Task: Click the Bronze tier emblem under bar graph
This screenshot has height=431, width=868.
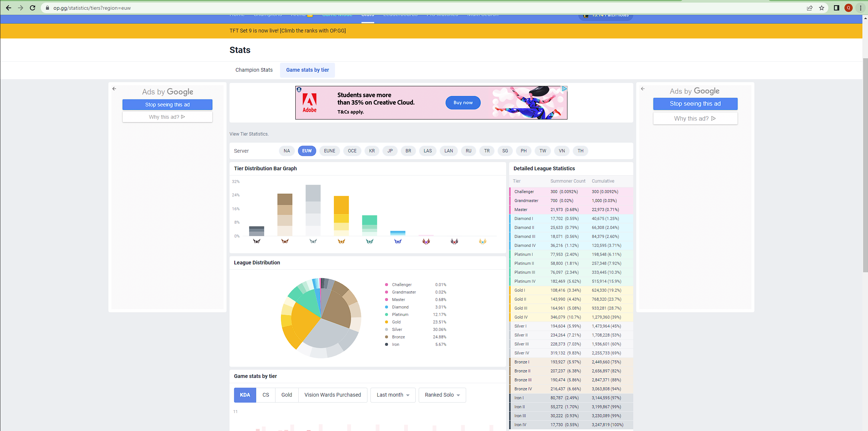Action: point(285,241)
